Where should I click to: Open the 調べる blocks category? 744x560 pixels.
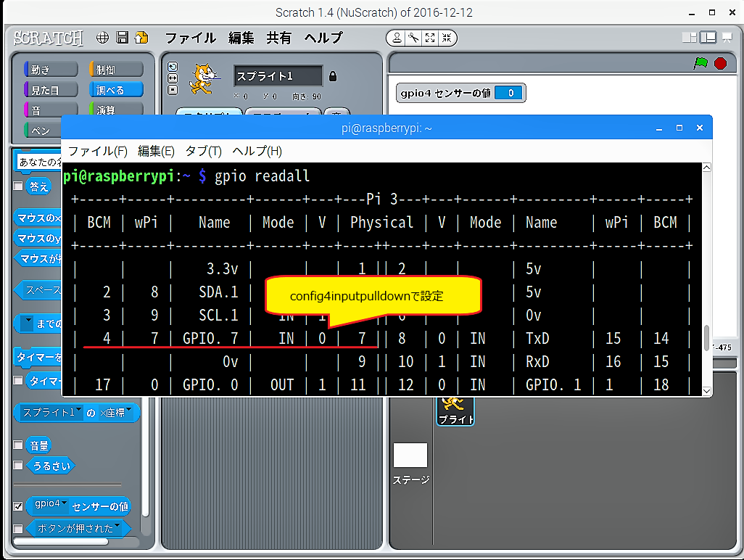click(x=116, y=90)
